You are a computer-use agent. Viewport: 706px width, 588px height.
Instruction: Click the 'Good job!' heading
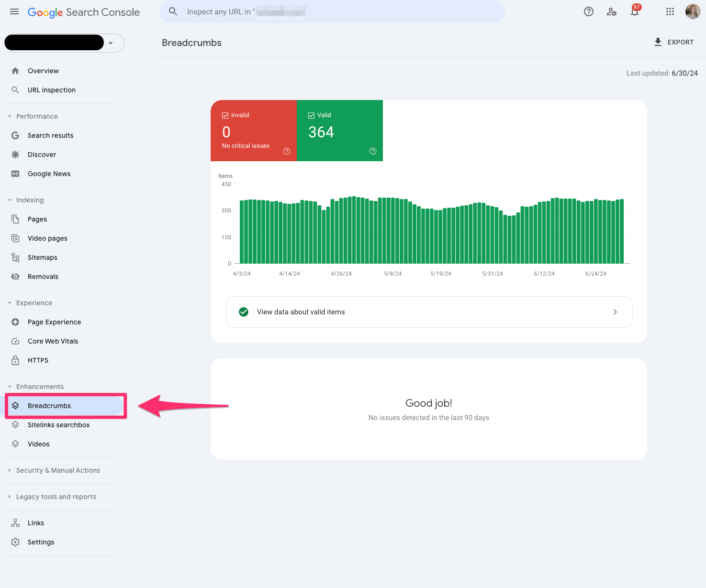(x=429, y=403)
